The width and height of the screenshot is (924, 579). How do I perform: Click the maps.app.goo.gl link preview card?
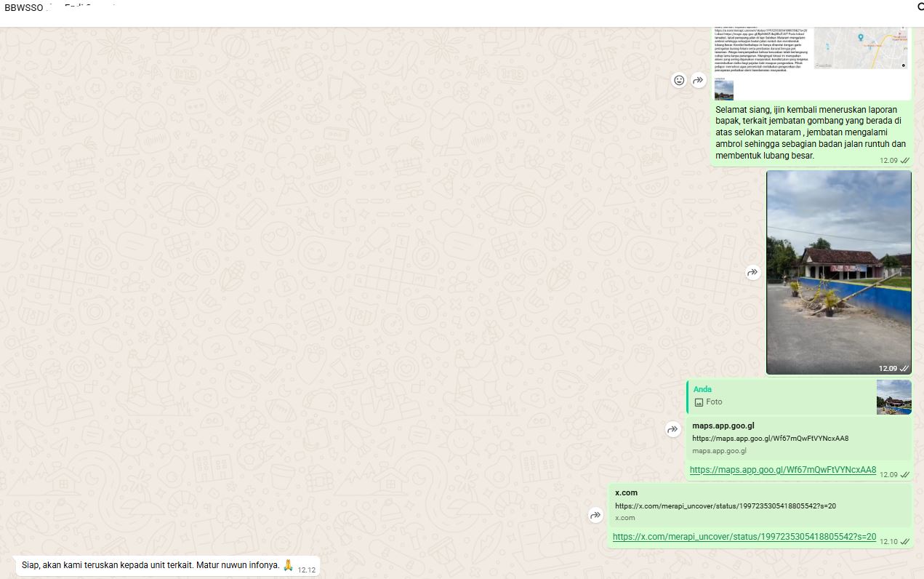pos(798,438)
